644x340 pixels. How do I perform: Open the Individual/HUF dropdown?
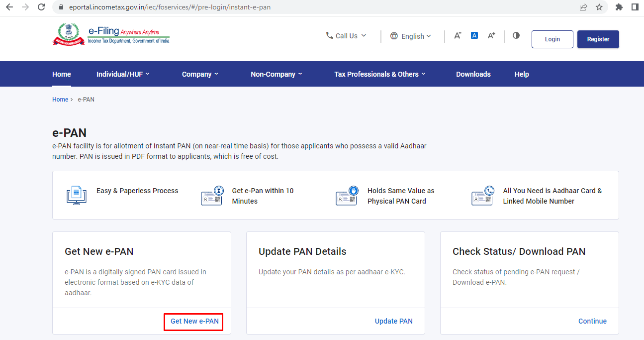click(x=122, y=74)
